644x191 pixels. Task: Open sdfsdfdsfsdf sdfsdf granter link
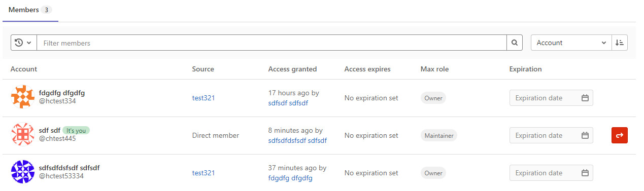(x=297, y=140)
